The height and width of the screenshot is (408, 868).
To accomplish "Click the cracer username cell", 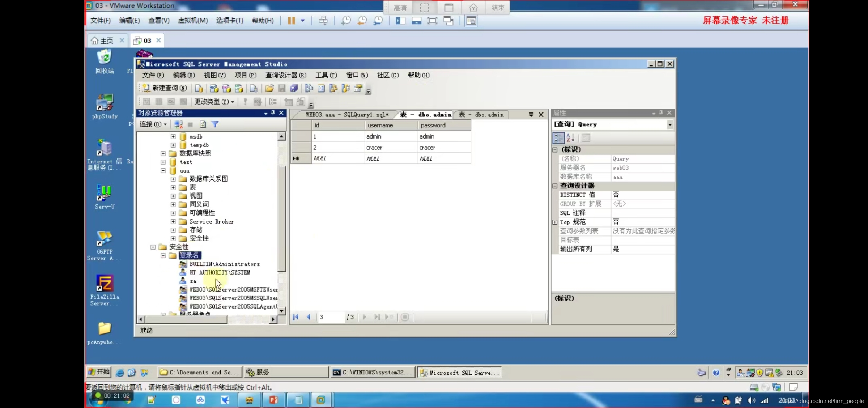I will pos(391,148).
